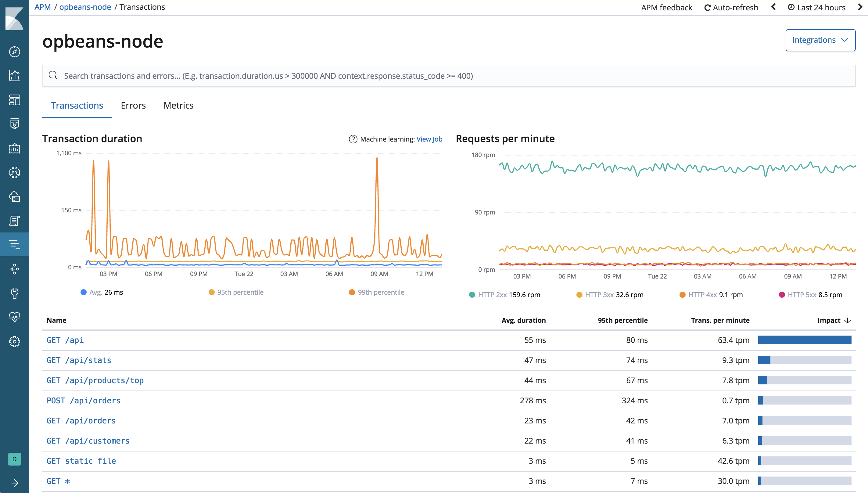The height and width of the screenshot is (493, 868).
Task: Select the Visualize app icon
Action: point(15,76)
